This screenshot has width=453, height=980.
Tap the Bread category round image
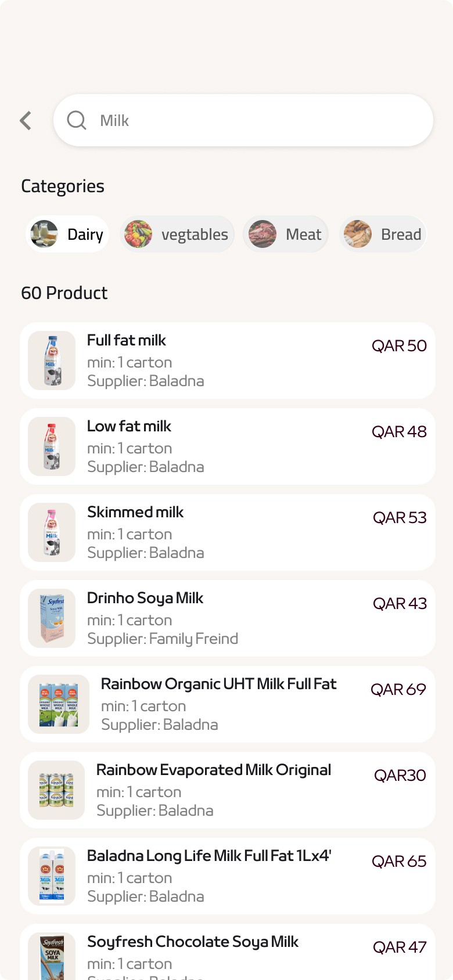pyautogui.click(x=358, y=235)
